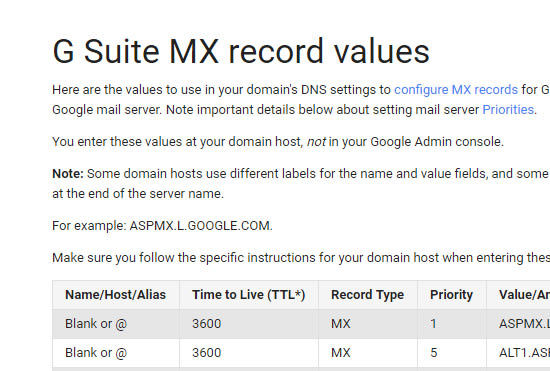Select the 'Name/Host/Alias' column header

coord(115,295)
